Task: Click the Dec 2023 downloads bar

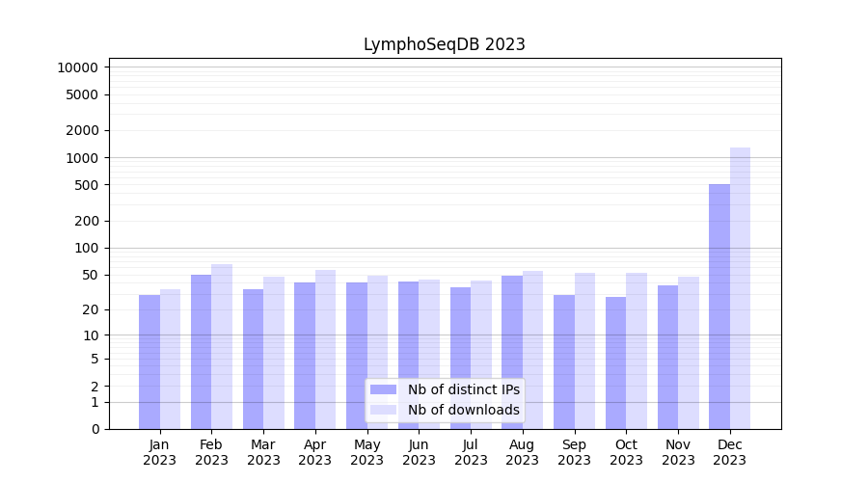Action: pos(740,288)
